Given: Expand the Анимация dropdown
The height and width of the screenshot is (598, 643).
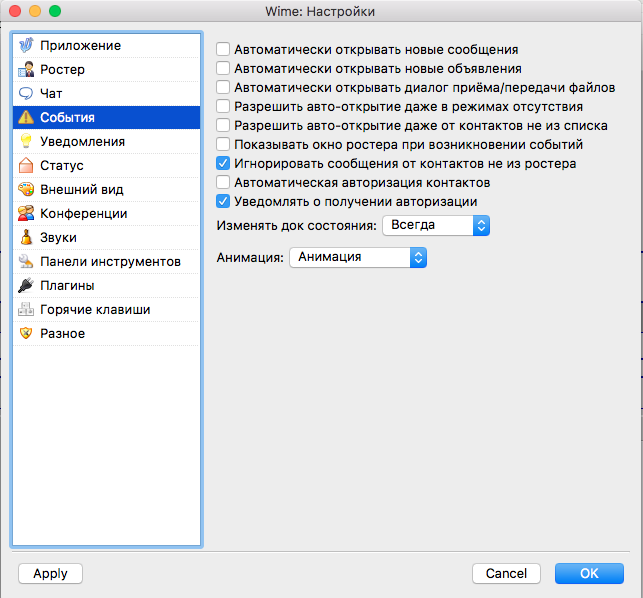Looking at the screenshot, I should coord(357,258).
